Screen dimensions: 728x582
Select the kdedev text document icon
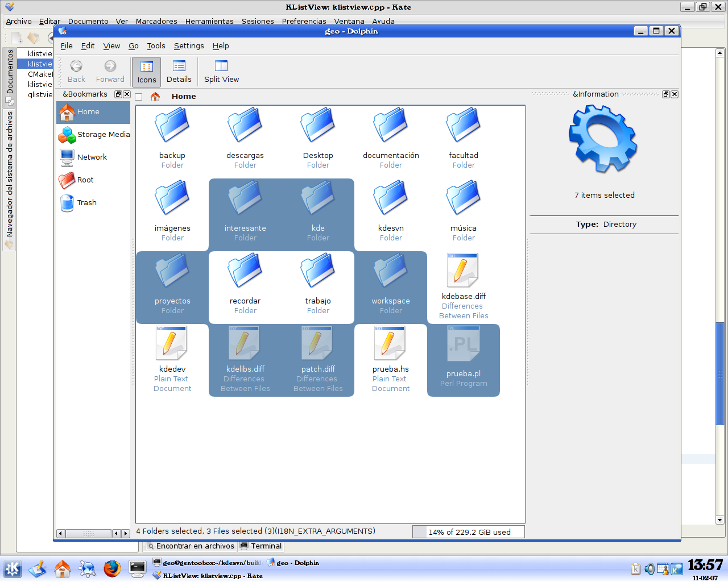click(x=171, y=343)
